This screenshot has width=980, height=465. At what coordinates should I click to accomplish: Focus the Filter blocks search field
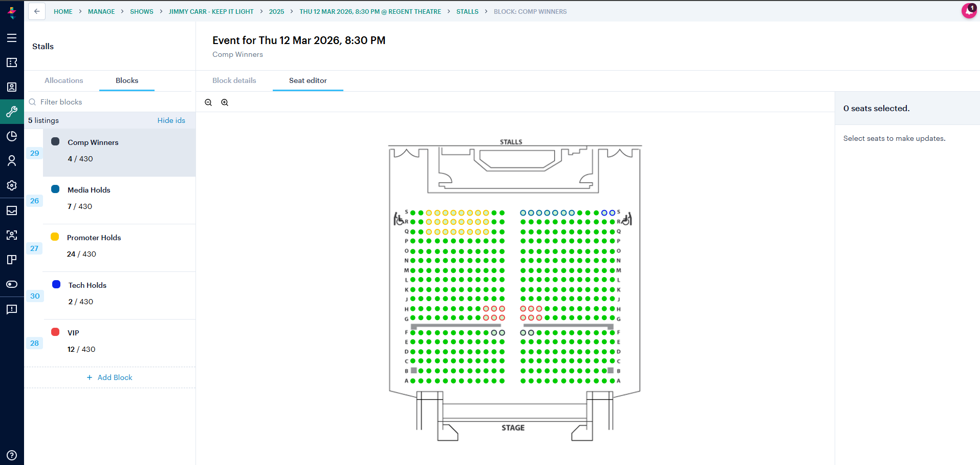[110, 102]
